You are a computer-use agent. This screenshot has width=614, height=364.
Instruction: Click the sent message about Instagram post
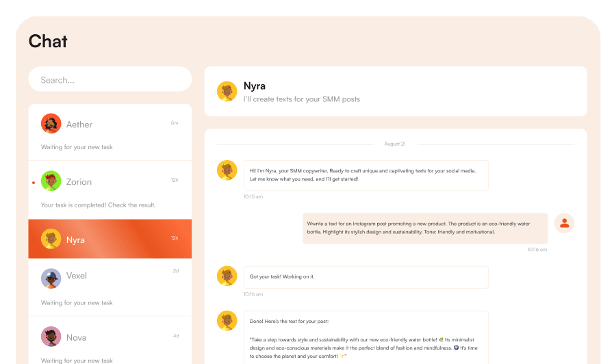point(424,228)
